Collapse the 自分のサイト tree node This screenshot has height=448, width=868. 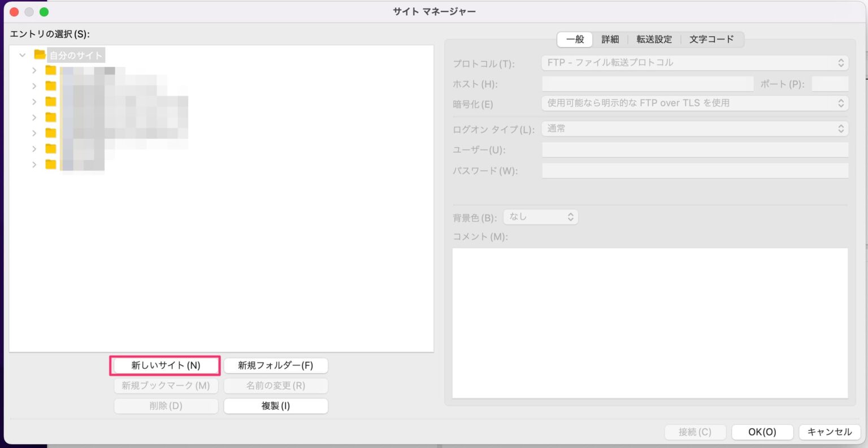(23, 55)
